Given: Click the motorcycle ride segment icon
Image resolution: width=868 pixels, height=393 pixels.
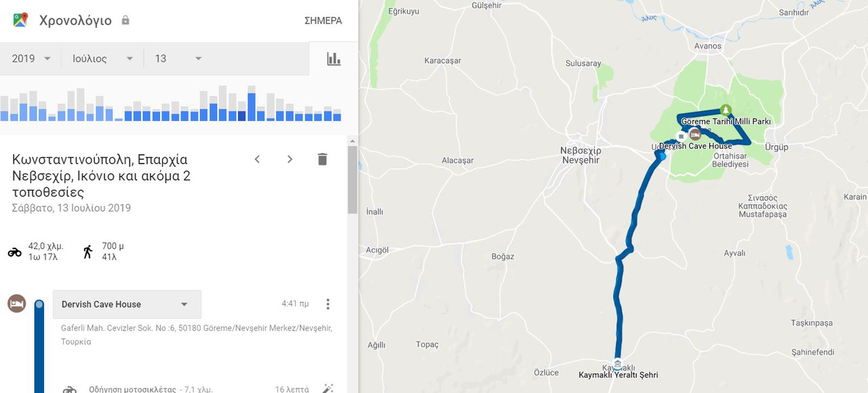Looking at the screenshot, I should (70, 390).
